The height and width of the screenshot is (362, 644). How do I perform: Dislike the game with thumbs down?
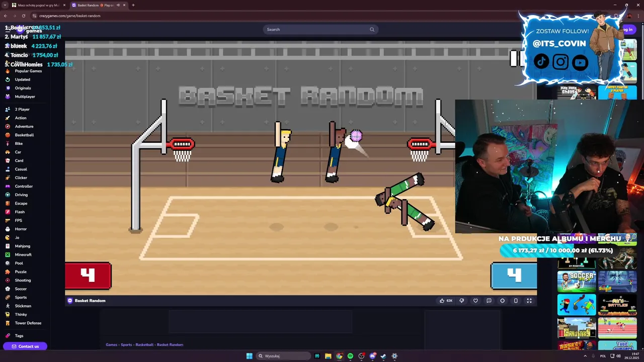coord(462,301)
